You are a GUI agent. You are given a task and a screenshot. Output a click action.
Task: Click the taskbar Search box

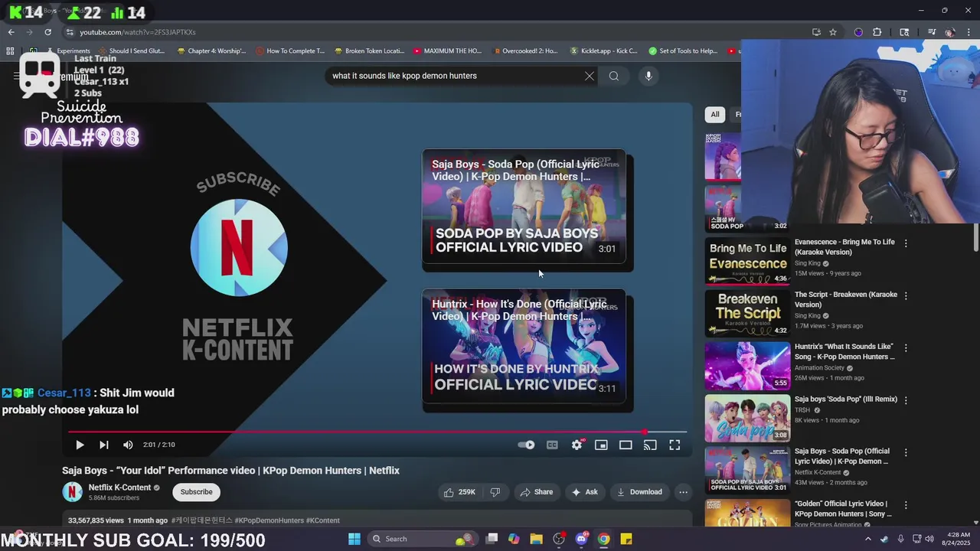[x=421, y=539]
